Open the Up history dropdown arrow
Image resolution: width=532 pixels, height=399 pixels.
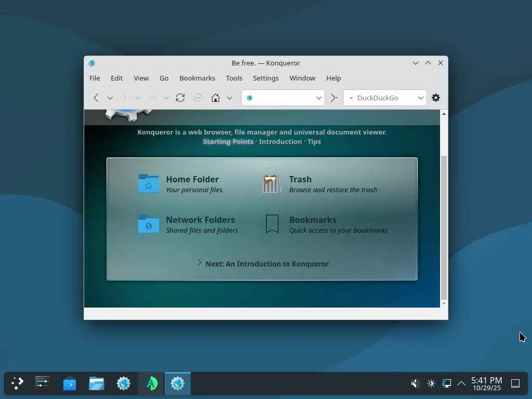tap(166, 98)
